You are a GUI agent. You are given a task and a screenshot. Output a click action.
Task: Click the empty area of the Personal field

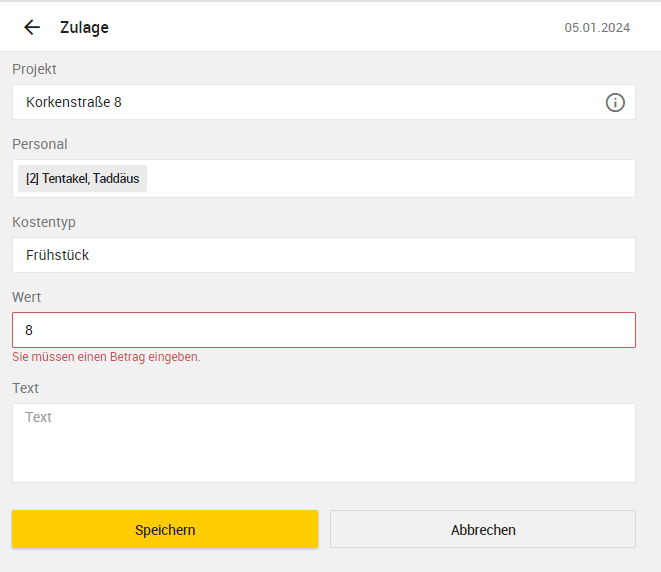[390, 178]
